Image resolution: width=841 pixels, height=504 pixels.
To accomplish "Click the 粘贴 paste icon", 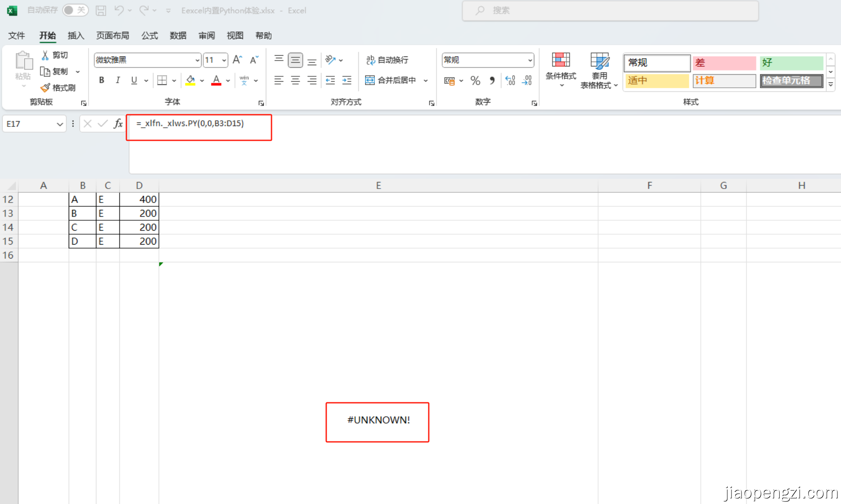I will pos(23,61).
